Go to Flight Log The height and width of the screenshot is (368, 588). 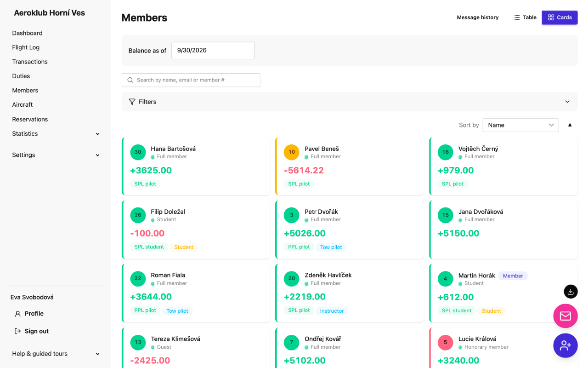click(x=26, y=47)
